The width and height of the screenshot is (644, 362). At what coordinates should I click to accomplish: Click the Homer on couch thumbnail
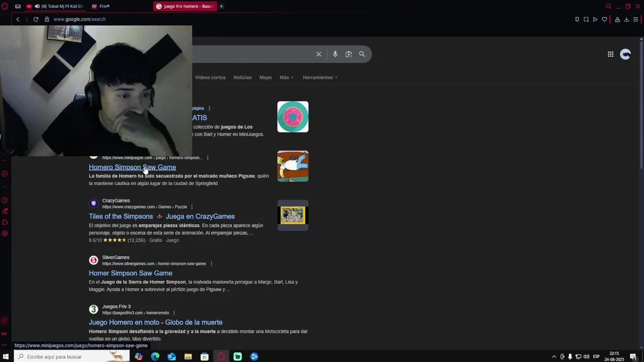(x=293, y=166)
